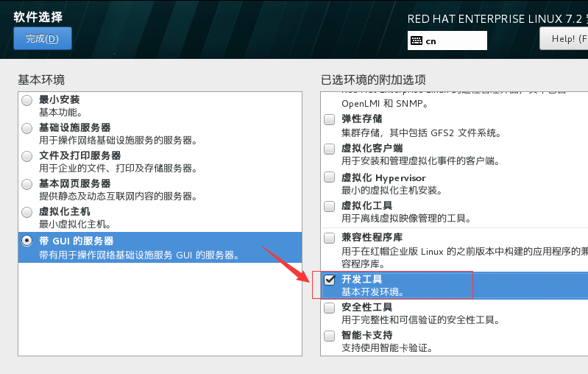The height and width of the screenshot is (374, 588).
Task: Enable the 兼容性程序库 checkbox
Action: pos(329,238)
